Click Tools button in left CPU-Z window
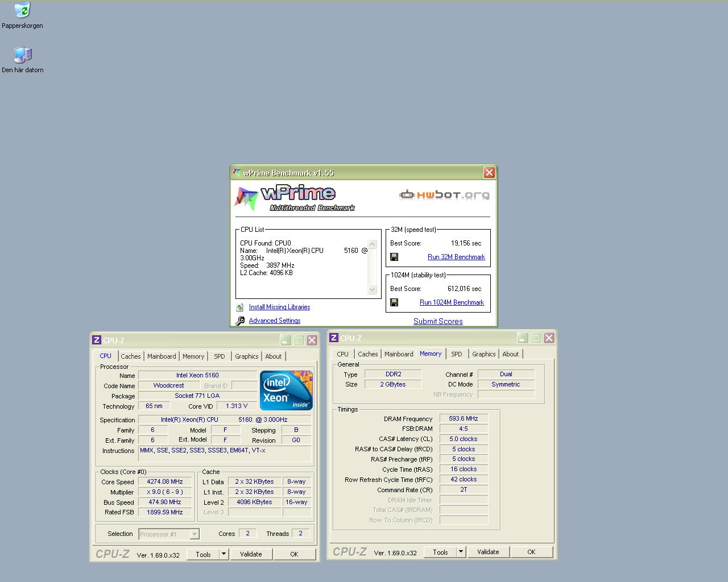The image size is (728, 582). pos(203,554)
